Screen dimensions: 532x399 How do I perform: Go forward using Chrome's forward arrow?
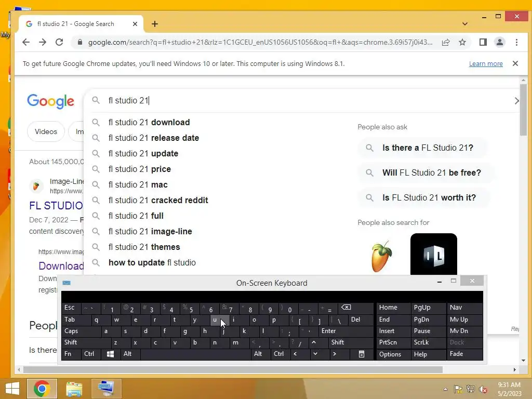pyautogui.click(x=43, y=42)
